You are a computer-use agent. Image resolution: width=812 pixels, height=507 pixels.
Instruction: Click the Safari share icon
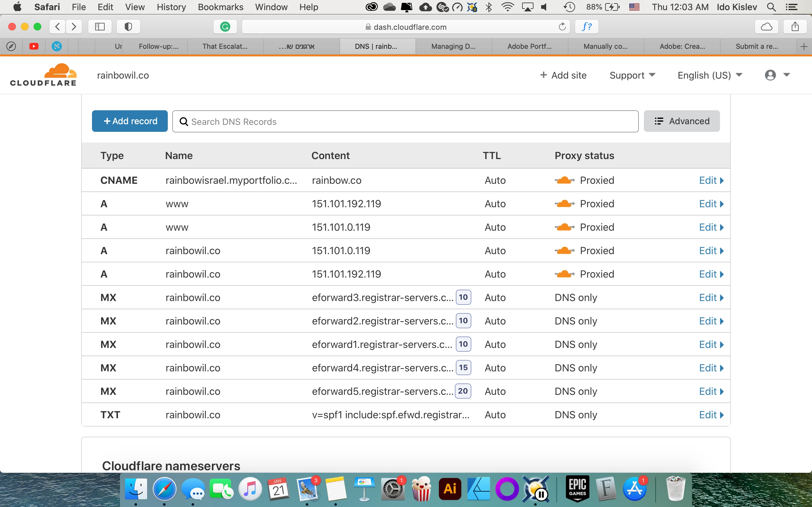[x=795, y=27]
